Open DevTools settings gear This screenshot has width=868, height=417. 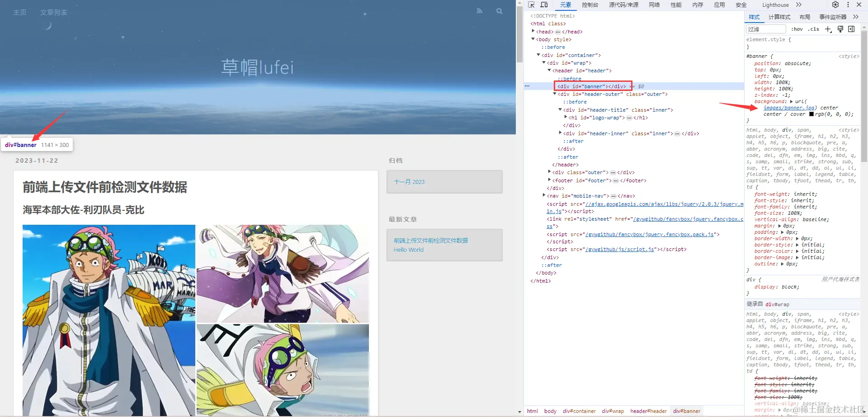coord(835,5)
